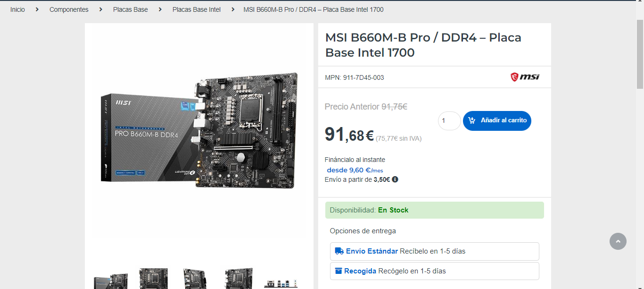This screenshot has height=289, width=644.
Task: Click the cart icon in Añadir al carrito
Action: [x=472, y=120]
